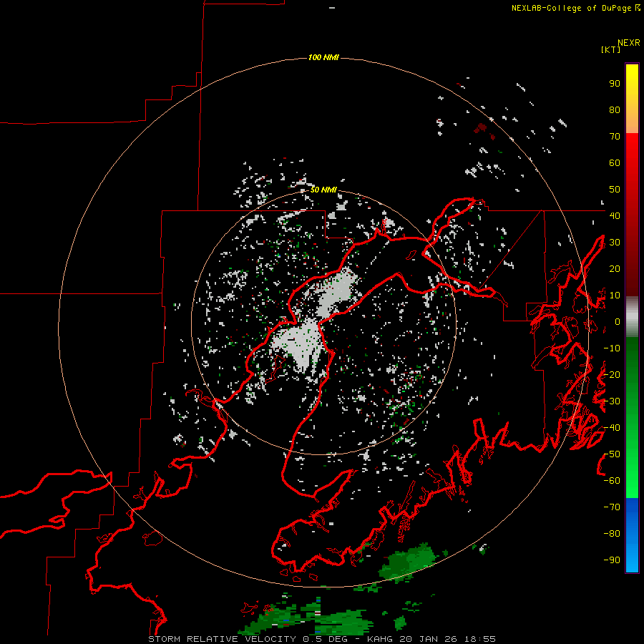Select the -90 knot scale label
644x644 pixels.
click(612, 560)
